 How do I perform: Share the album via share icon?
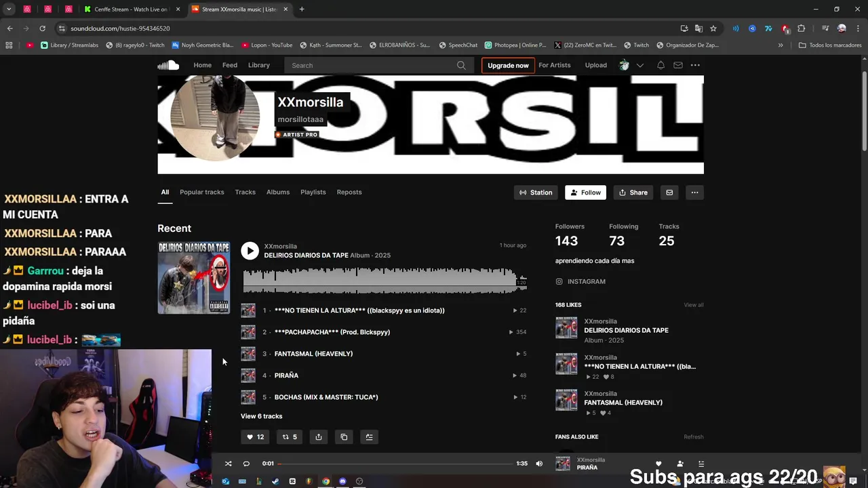(x=319, y=437)
